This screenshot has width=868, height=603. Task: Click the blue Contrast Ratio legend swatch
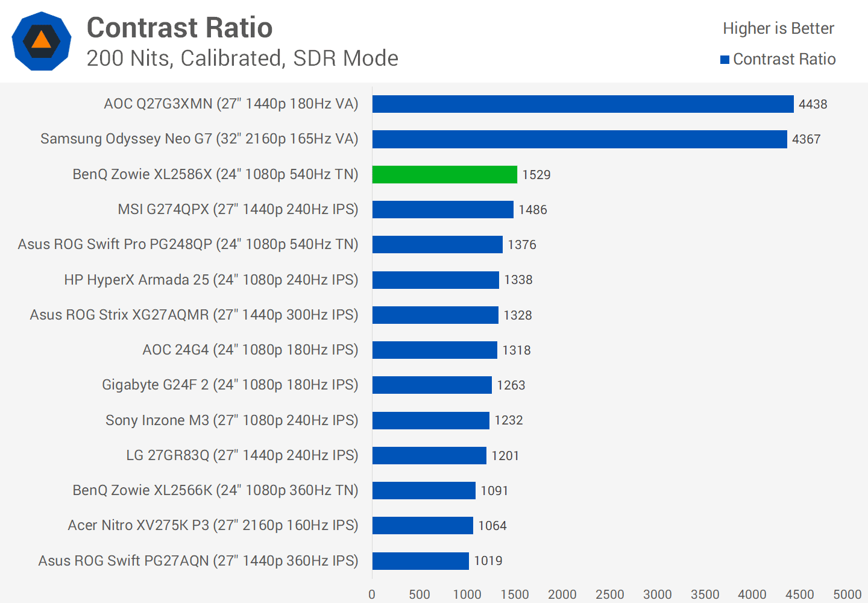(725, 59)
